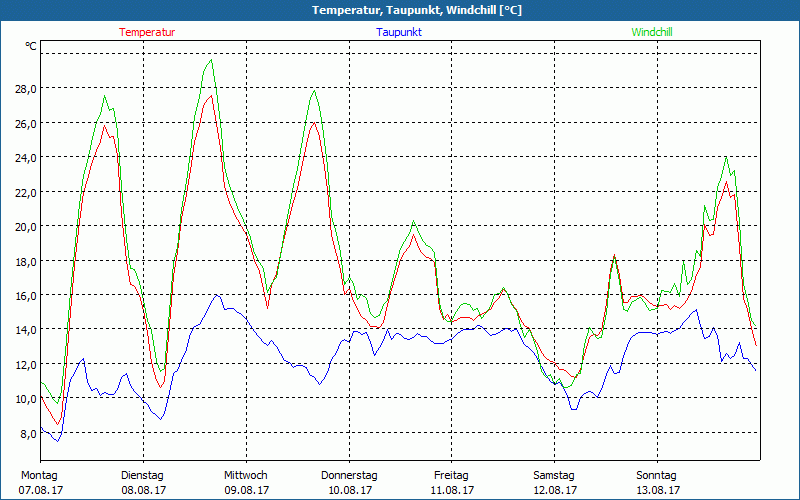Click the 12,0 y-axis value
This screenshot has width=800, height=500.
click(x=26, y=364)
